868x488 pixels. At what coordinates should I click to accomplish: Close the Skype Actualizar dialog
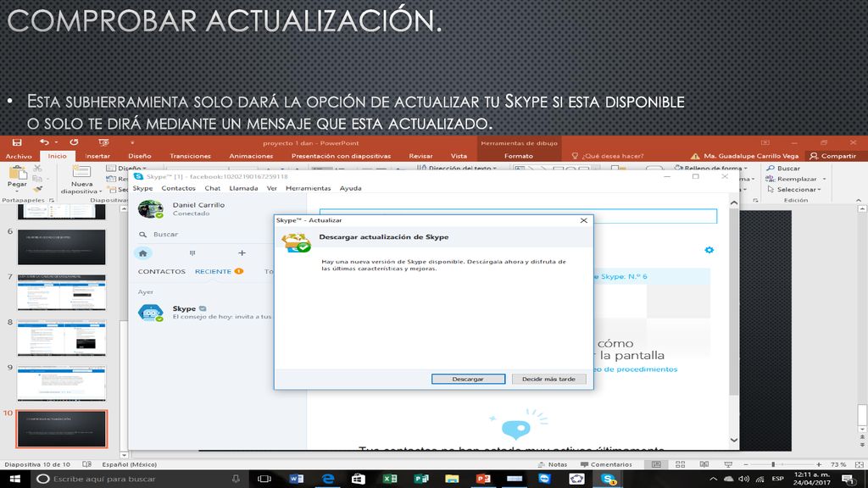pyautogui.click(x=583, y=220)
